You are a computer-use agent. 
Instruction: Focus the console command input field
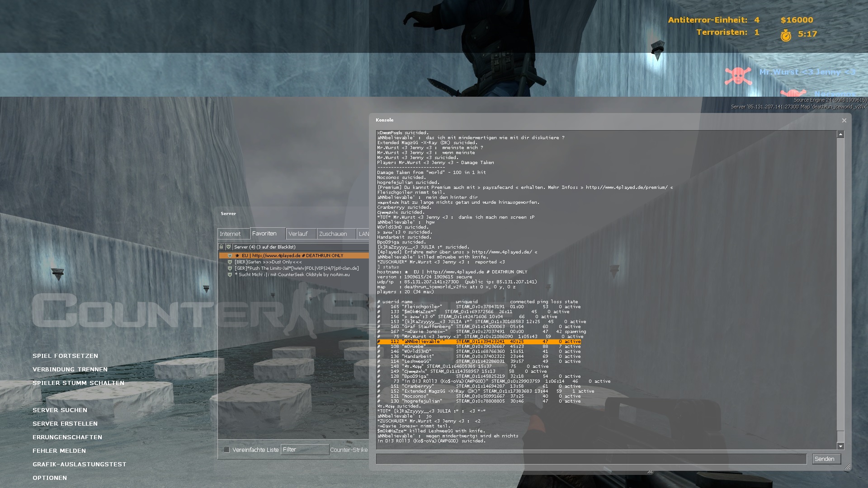[591, 459]
